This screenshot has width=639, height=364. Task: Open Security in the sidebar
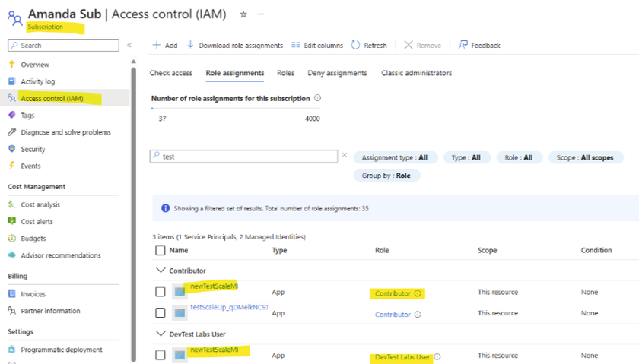pyautogui.click(x=33, y=149)
